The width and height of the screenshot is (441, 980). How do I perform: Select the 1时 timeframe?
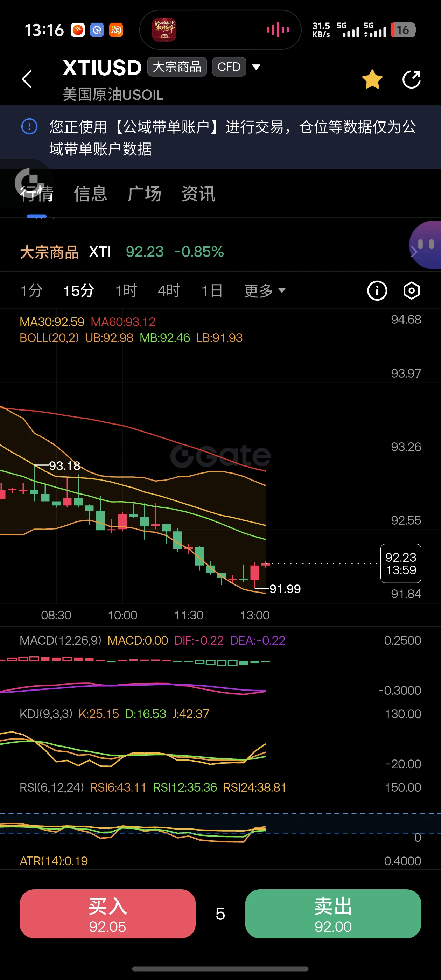pos(126,290)
